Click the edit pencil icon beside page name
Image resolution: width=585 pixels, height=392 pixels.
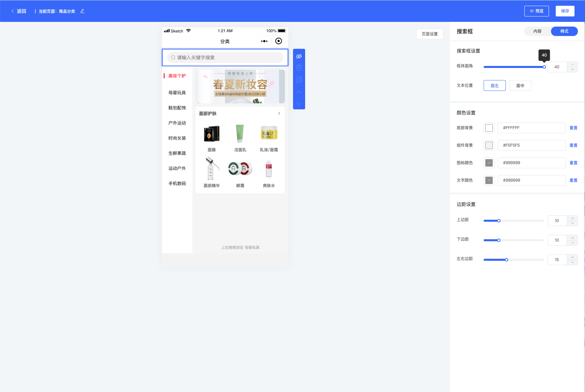[83, 11]
